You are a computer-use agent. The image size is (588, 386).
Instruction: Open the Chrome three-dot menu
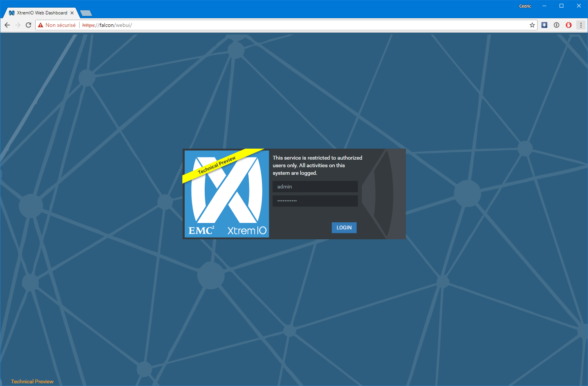581,25
